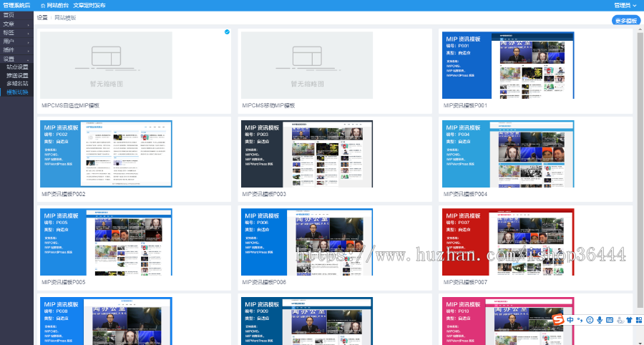This screenshot has width=644, height=345.
Task: Select pink P010 template thumbnail
Action: click(508, 321)
